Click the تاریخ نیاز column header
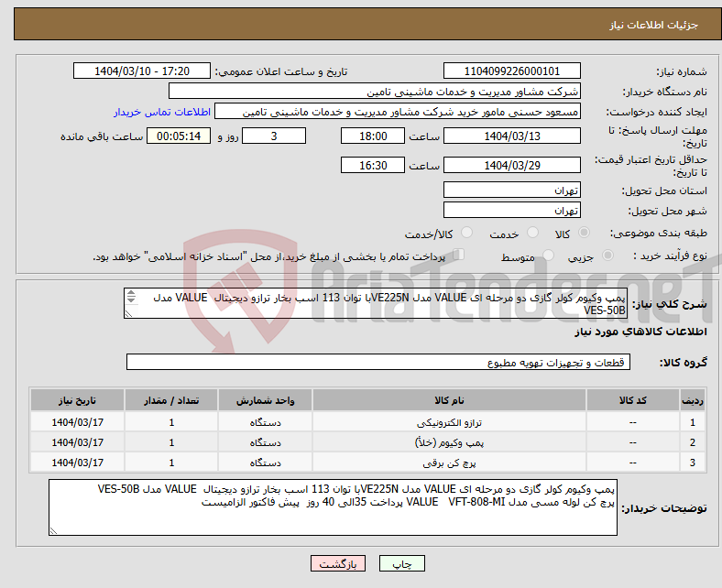The width and height of the screenshot is (722, 588). [x=78, y=401]
